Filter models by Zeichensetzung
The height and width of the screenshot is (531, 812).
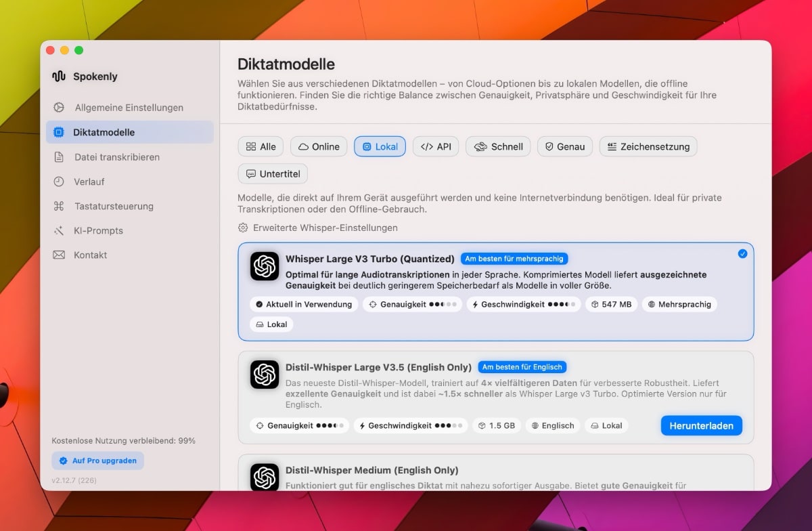pyautogui.click(x=648, y=147)
